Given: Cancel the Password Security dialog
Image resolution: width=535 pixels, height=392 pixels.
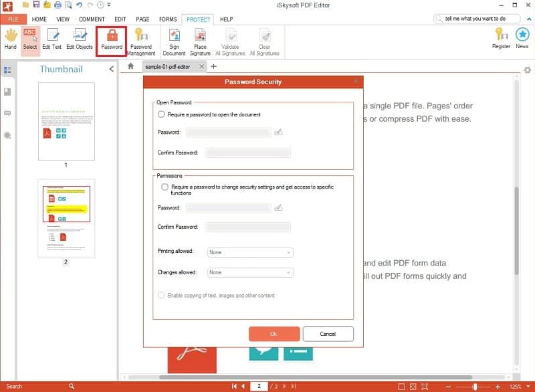Looking at the screenshot, I should click(x=328, y=333).
